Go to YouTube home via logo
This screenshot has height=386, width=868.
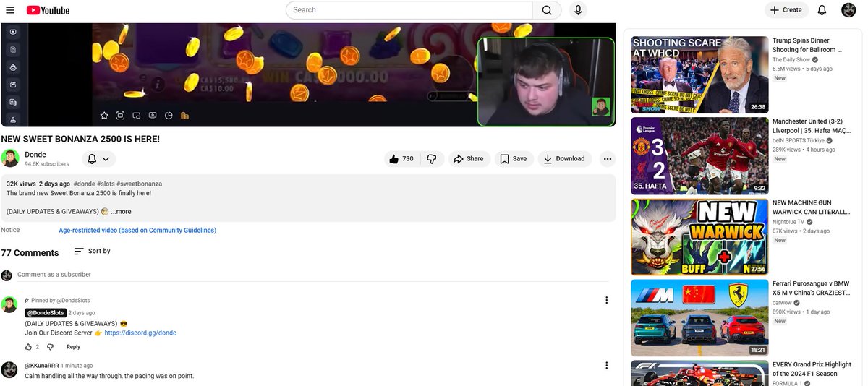pyautogui.click(x=48, y=10)
